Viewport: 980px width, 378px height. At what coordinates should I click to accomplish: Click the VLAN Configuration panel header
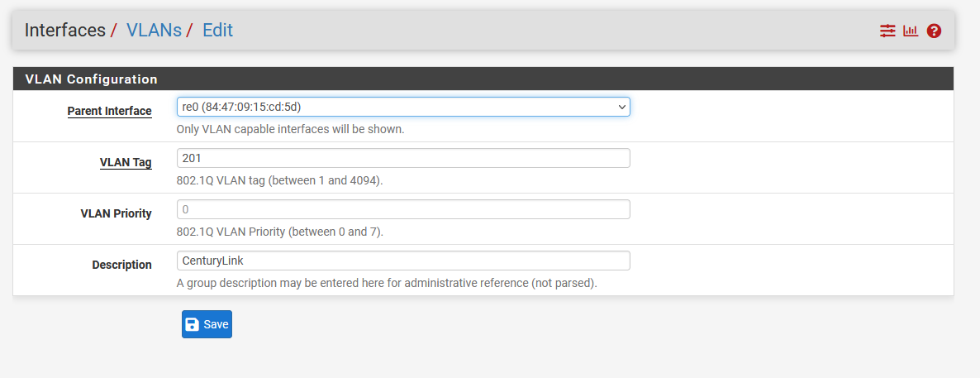(x=483, y=79)
